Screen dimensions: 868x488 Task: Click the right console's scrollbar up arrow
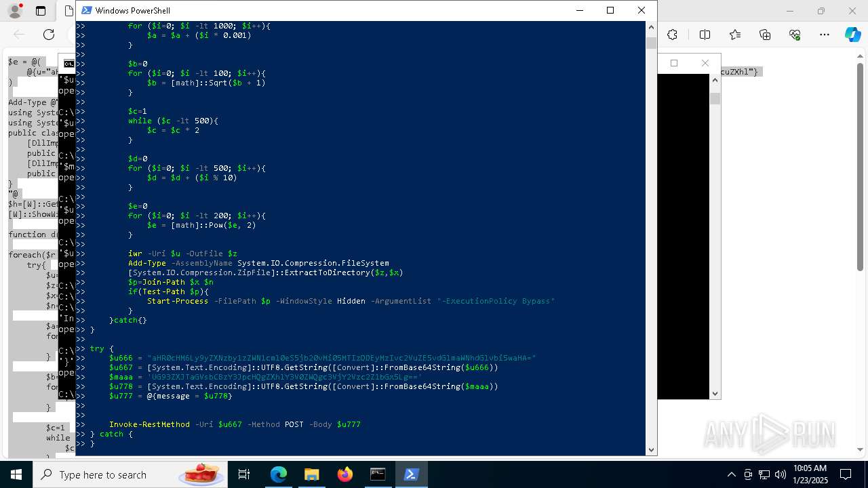[x=715, y=80]
